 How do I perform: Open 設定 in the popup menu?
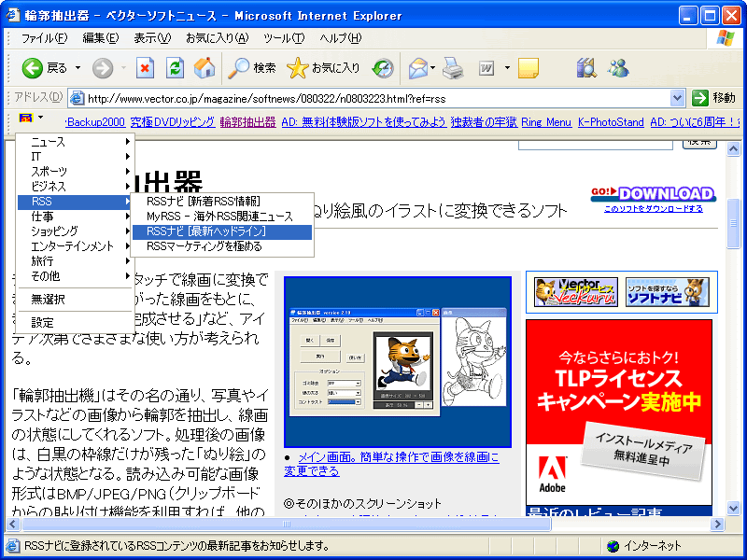tap(75, 323)
